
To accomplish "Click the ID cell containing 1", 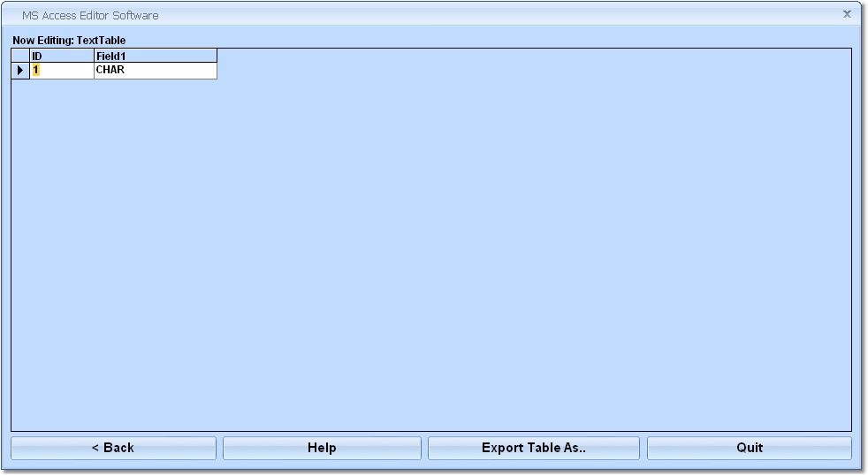I will click(62, 71).
